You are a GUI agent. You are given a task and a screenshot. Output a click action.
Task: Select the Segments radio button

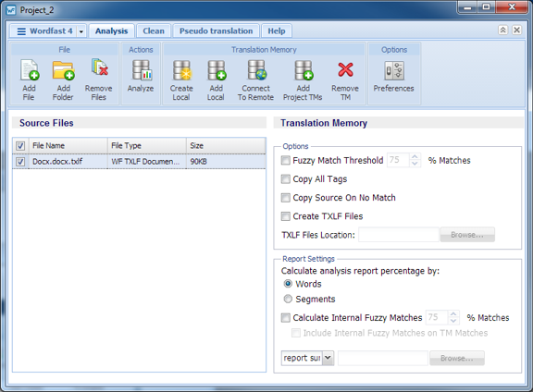[288, 299]
